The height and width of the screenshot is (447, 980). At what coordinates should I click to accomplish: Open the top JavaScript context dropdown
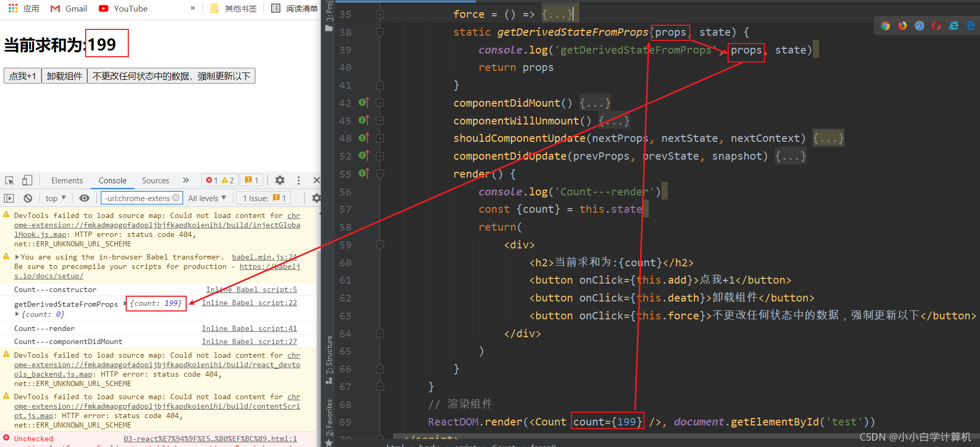pyautogui.click(x=56, y=198)
